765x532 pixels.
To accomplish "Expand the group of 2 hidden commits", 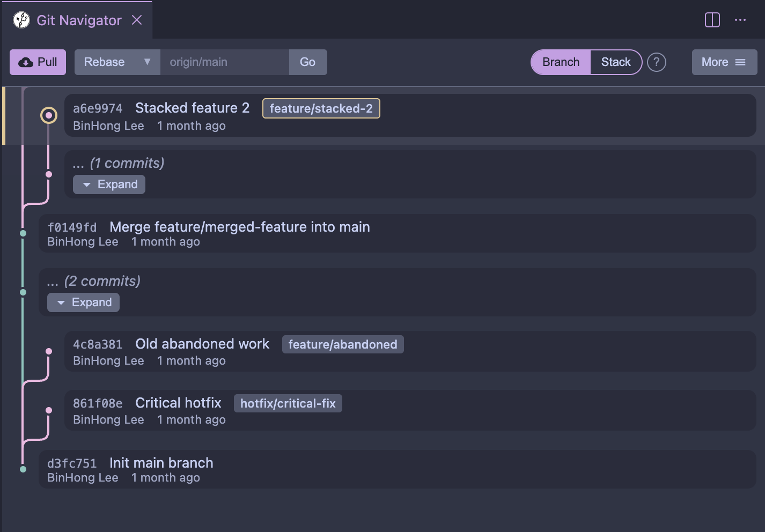I will (83, 302).
